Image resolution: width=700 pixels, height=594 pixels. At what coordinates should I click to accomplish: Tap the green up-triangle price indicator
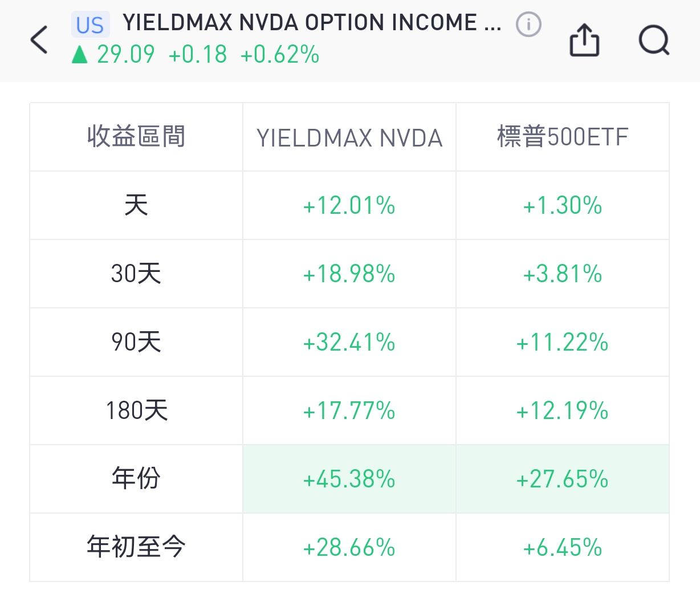pos(80,55)
